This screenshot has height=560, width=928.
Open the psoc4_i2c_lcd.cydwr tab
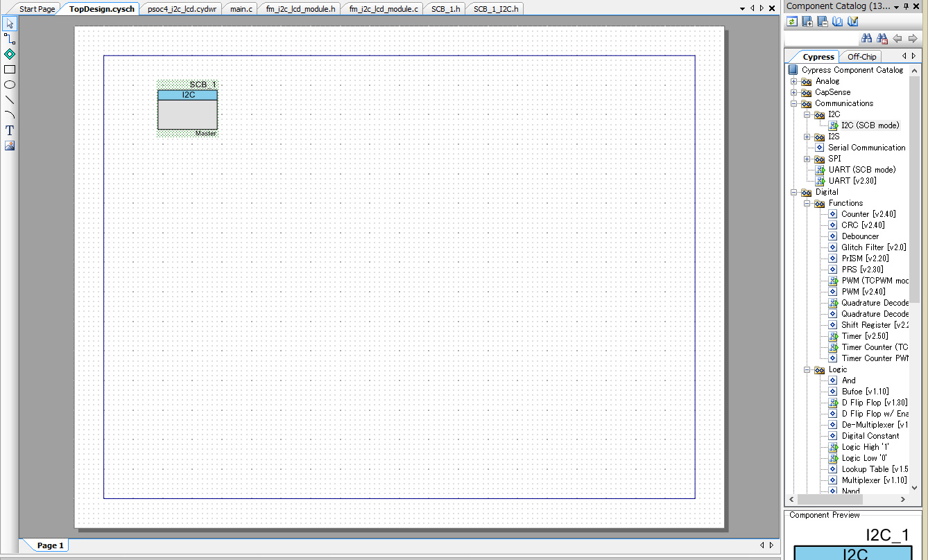click(182, 9)
